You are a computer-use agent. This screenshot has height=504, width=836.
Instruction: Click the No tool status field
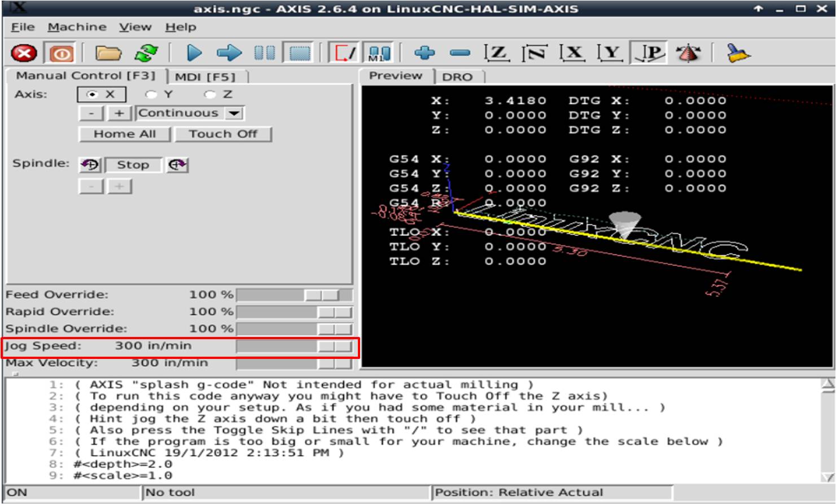(x=286, y=493)
